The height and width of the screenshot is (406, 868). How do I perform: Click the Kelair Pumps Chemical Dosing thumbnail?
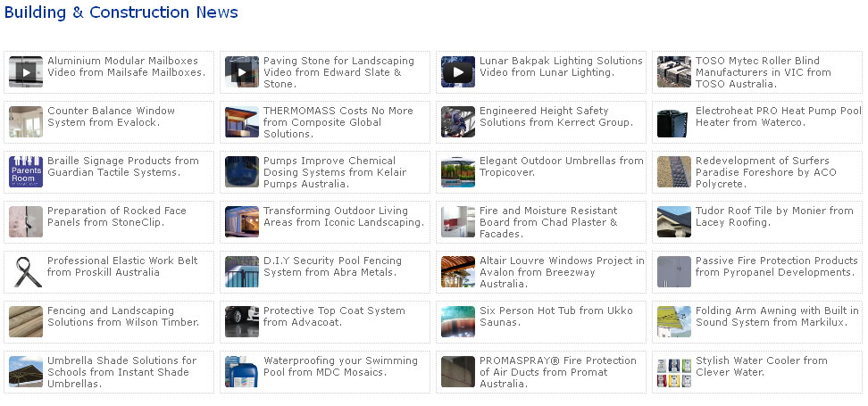point(242,171)
